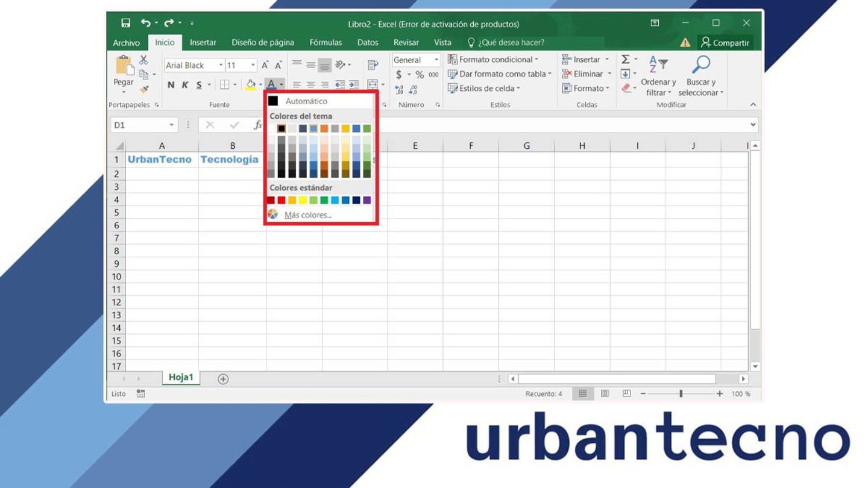
Task: Switch to page layout view in status bar
Action: point(605,393)
